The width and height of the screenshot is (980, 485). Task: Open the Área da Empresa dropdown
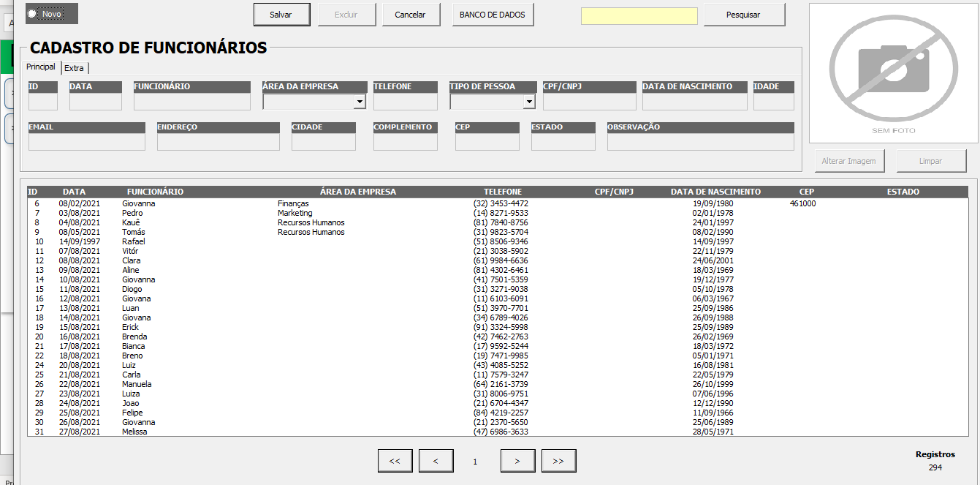pyautogui.click(x=359, y=102)
